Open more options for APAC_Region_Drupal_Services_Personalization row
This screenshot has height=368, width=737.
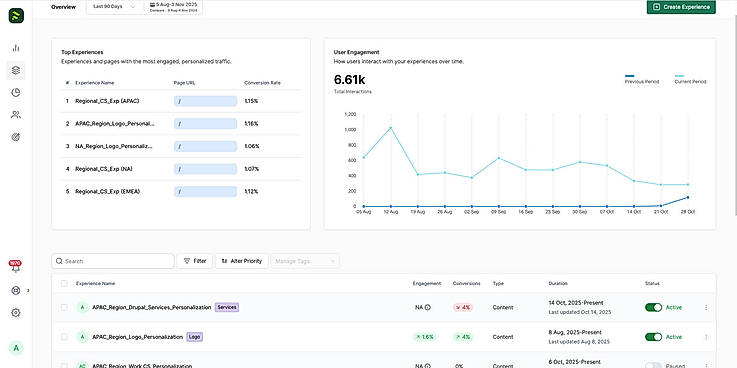706,307
